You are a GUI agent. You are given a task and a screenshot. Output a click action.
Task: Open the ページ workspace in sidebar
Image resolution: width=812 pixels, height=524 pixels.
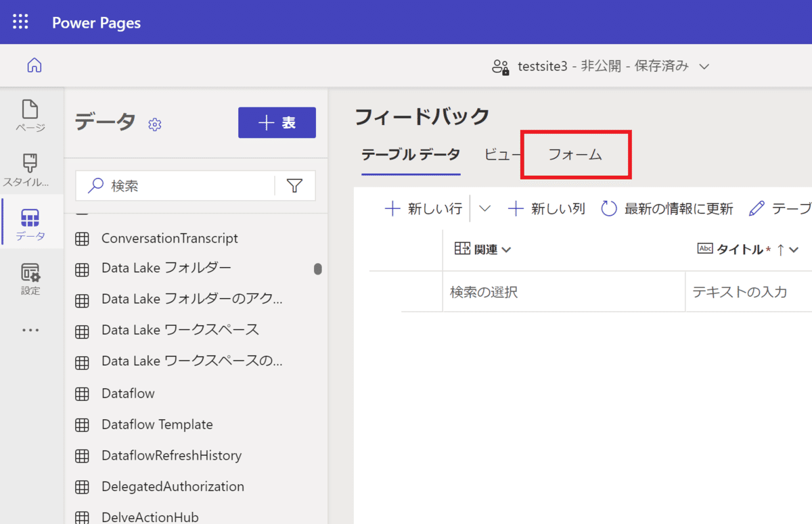pos(30,116)
